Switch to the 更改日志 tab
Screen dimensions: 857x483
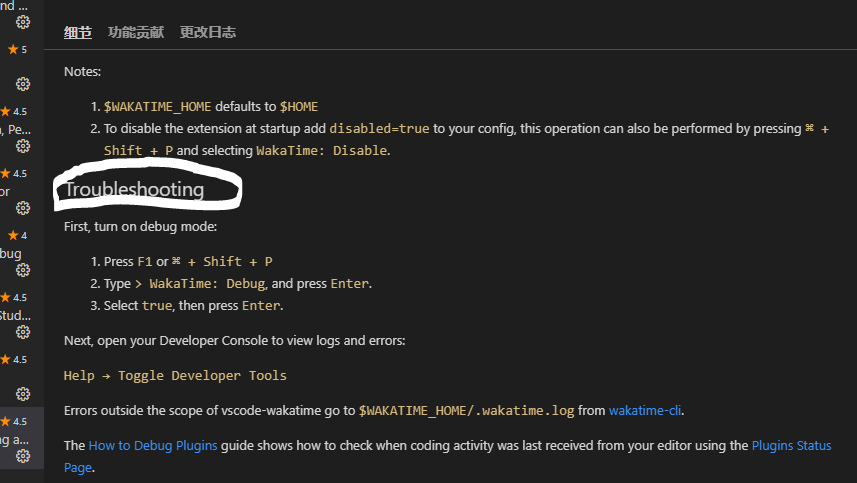[208, 32]
